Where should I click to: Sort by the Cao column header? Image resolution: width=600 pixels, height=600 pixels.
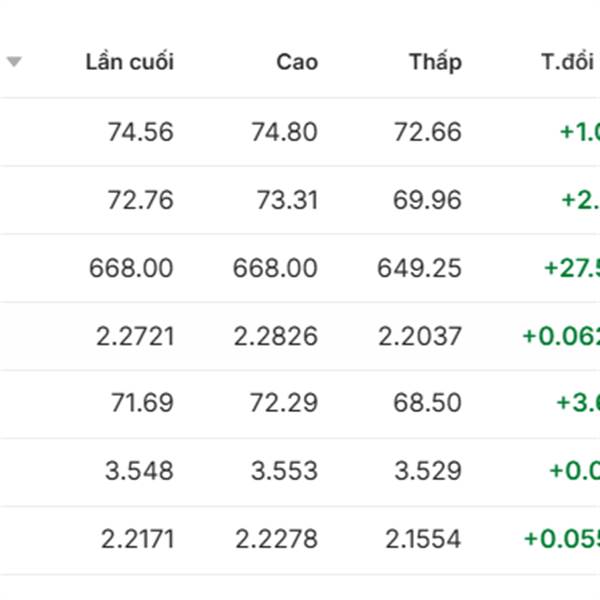(297, 62)
